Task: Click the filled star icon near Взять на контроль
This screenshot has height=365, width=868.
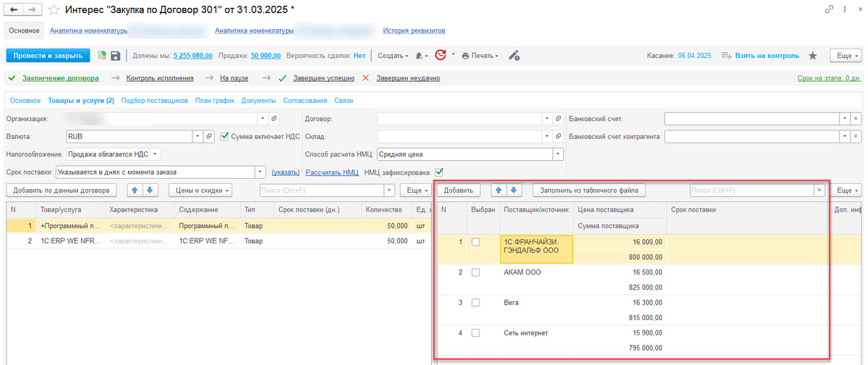Action: (x=813, y=56)
